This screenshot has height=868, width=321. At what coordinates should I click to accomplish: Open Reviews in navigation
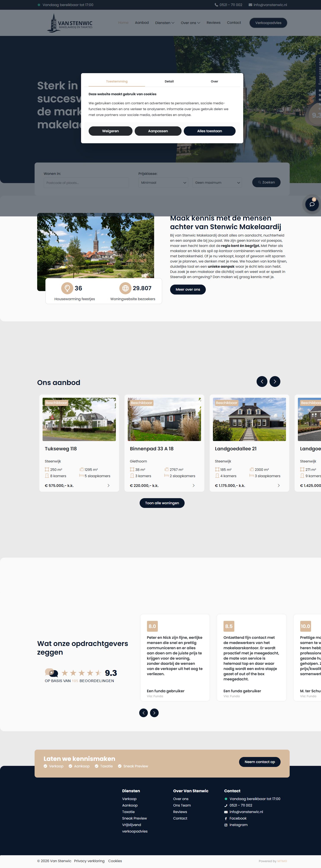213,23
